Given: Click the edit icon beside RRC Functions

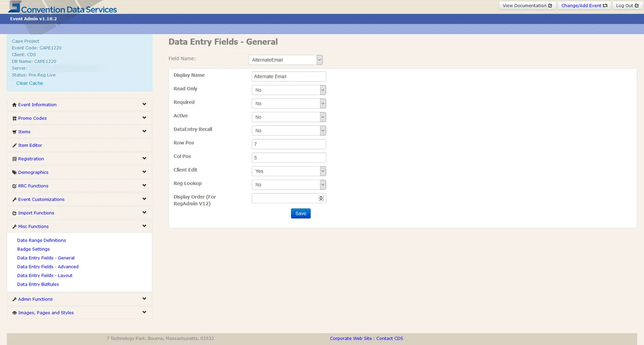Looking at the screenshot, I should [x=14, y=186].
